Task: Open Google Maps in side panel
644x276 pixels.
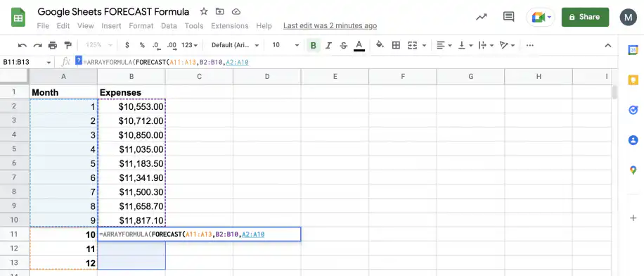Action: pyautogui.click(x=633, y=170)
